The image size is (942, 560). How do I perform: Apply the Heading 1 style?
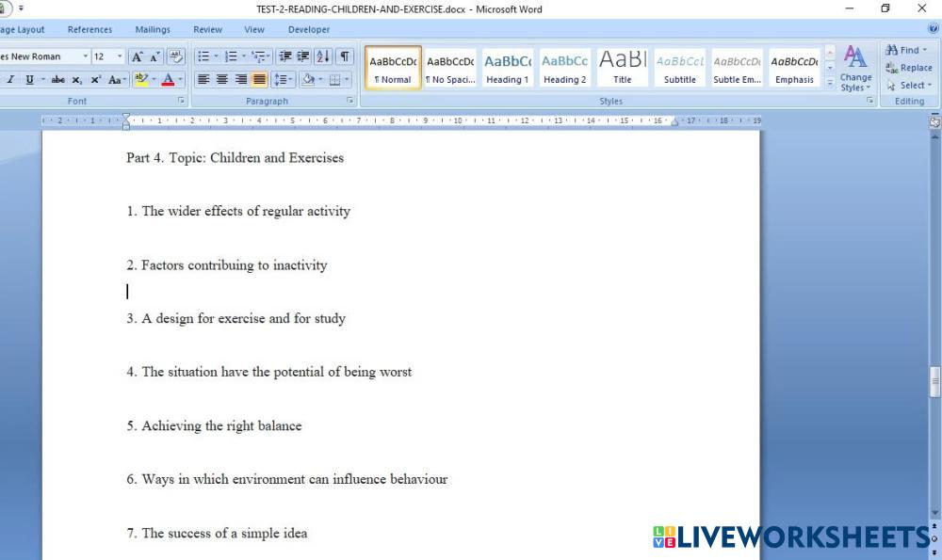click(x=508, y=68)
